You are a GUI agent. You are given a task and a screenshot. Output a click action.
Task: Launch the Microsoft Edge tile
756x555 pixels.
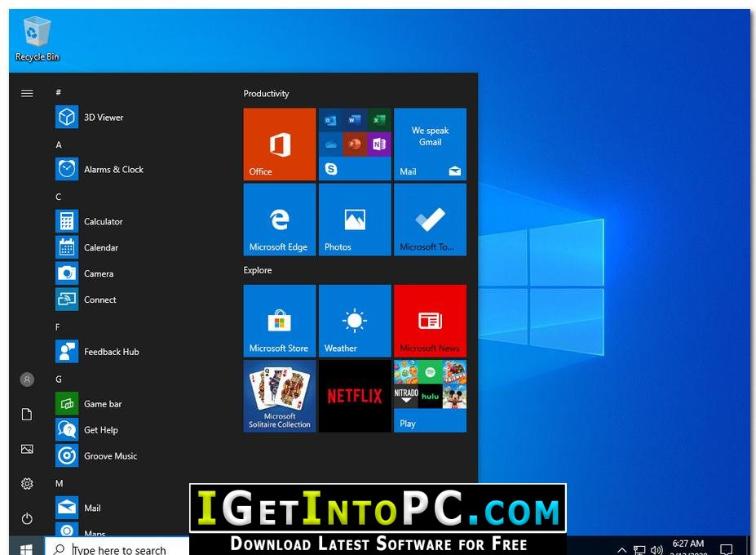pyautogui.click(x=280, y=219)
